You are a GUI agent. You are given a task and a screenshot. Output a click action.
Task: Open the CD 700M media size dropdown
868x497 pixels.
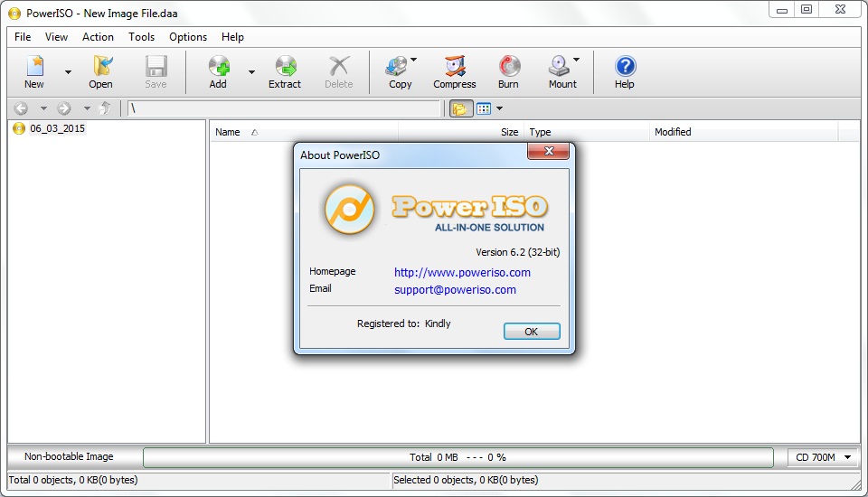click(823, 457)
